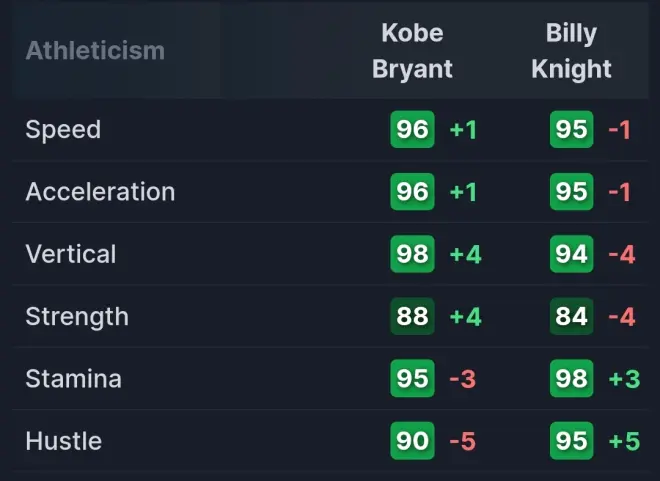Screen dimensions: 660x481
Task: Click Kobe Bryant's 88 Strength rating badge
Action: (x=412, y=317)
